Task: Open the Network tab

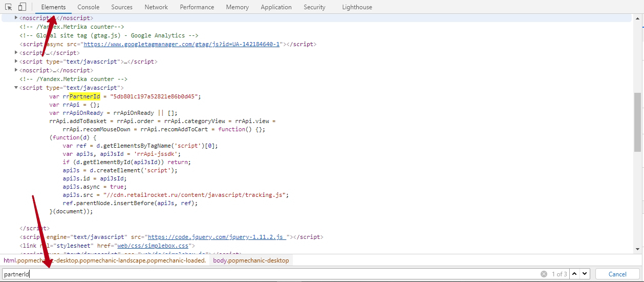Action: [156, 7]
